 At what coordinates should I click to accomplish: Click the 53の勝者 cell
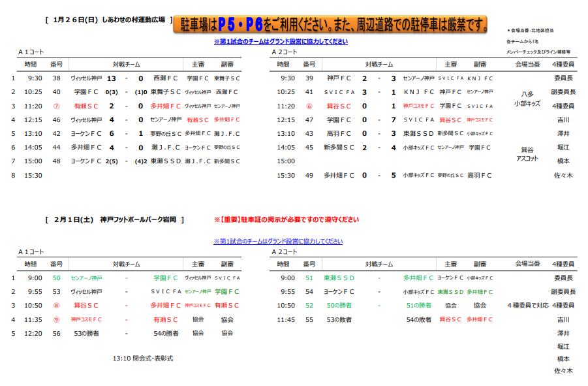pyautogui.click(x=86, y=333)
